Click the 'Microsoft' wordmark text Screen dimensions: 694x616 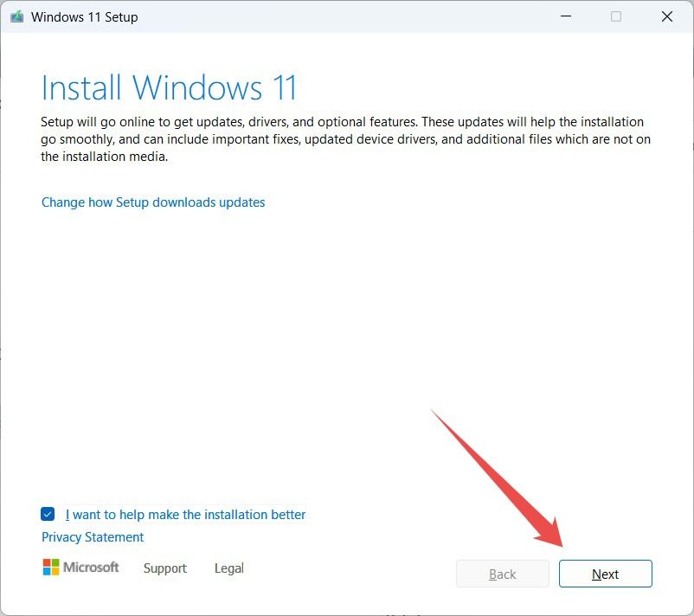(91, 568)
